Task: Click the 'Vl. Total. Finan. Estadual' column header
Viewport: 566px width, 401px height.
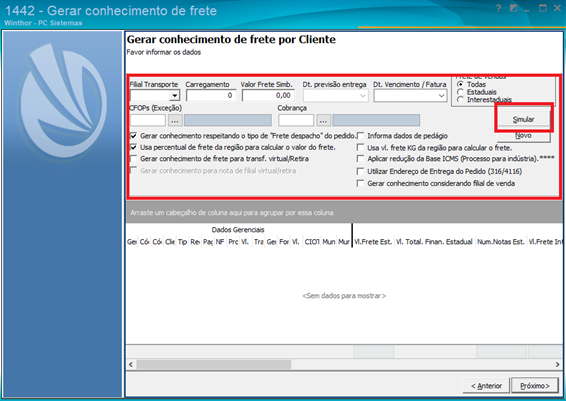Action: pyautogui.click(x=435, y=242)
